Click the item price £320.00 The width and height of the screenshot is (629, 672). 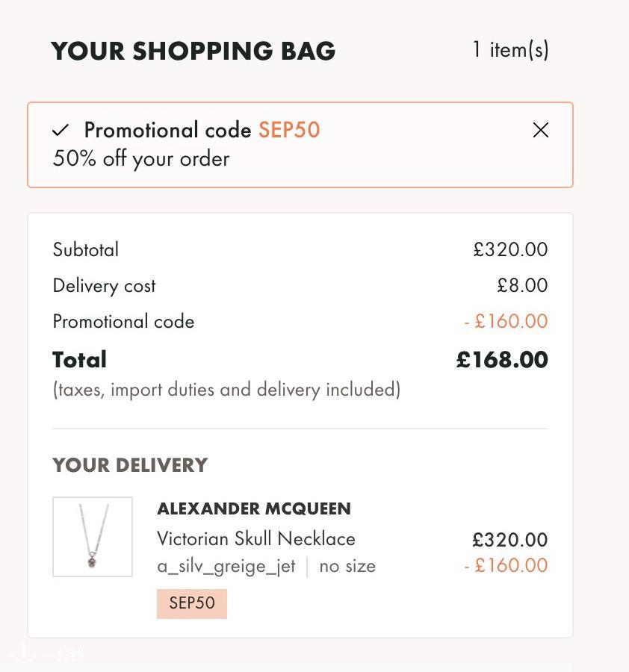pyautogui.click(x=509, y=540)
